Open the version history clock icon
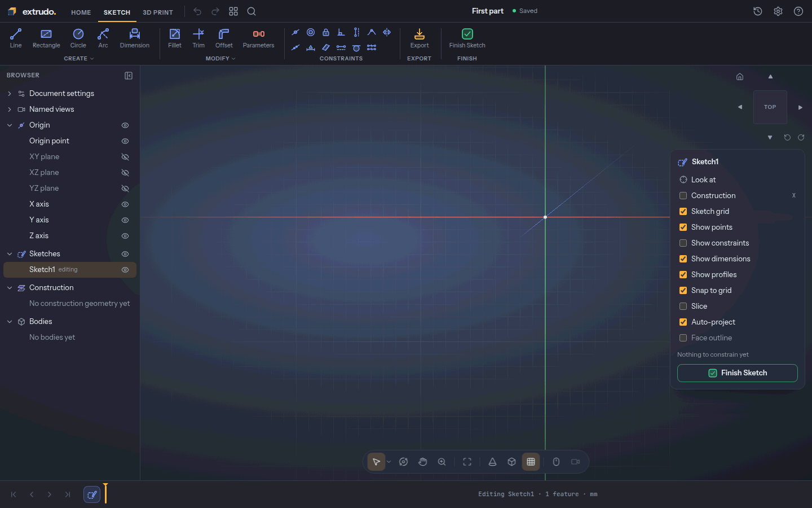This screenshot has width=812, height=508. click(758, 11)
